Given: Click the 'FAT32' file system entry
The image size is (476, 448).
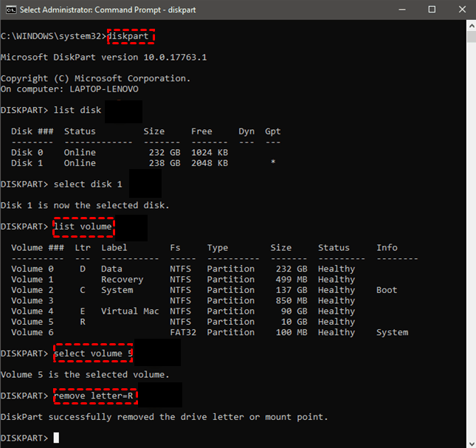Looking at the screenshot, I should 183,333.
